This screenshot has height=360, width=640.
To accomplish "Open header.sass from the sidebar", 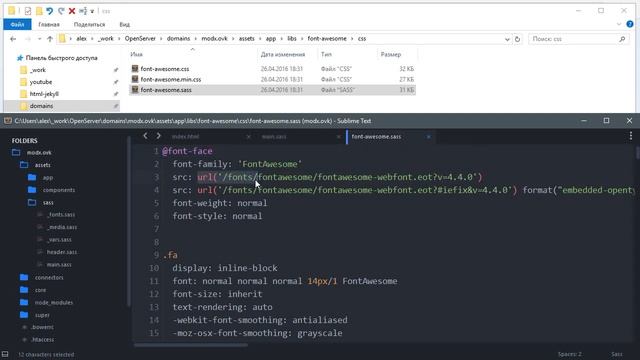I will point(62,252).
